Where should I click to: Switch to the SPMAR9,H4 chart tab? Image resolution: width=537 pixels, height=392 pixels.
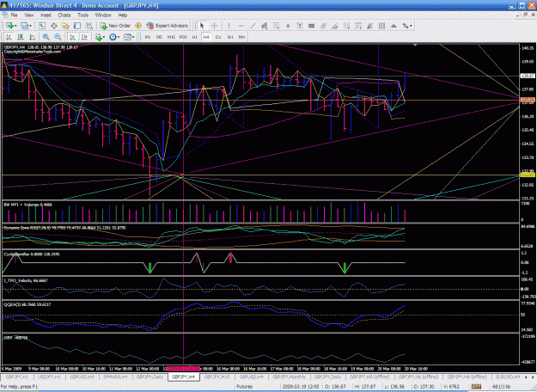click(x=115, y=377)
